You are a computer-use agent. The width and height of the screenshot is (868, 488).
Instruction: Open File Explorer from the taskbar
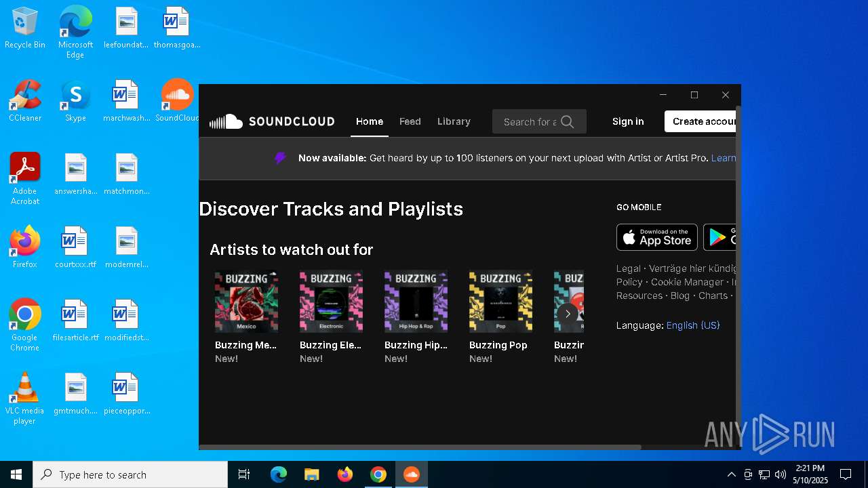[311, 474]
